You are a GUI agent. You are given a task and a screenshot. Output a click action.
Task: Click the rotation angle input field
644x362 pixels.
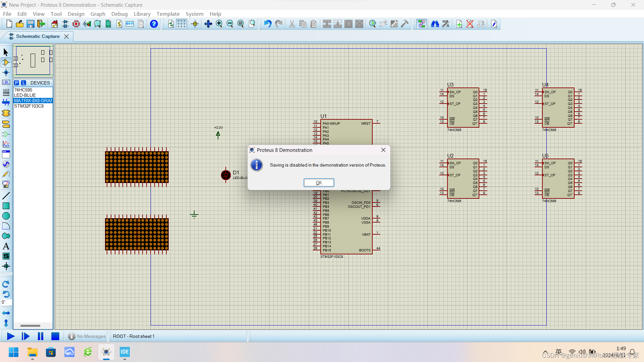[x=6, y=302]
